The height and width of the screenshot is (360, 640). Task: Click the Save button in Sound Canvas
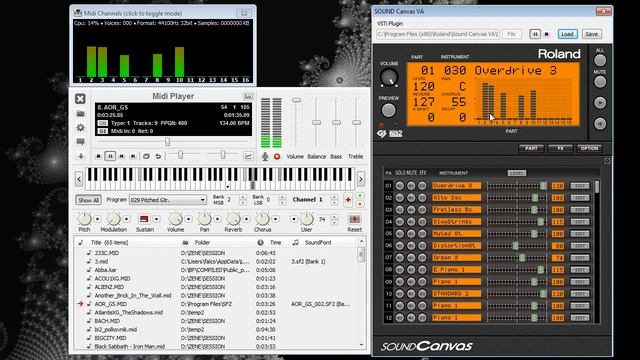click(x=591, y=34)
